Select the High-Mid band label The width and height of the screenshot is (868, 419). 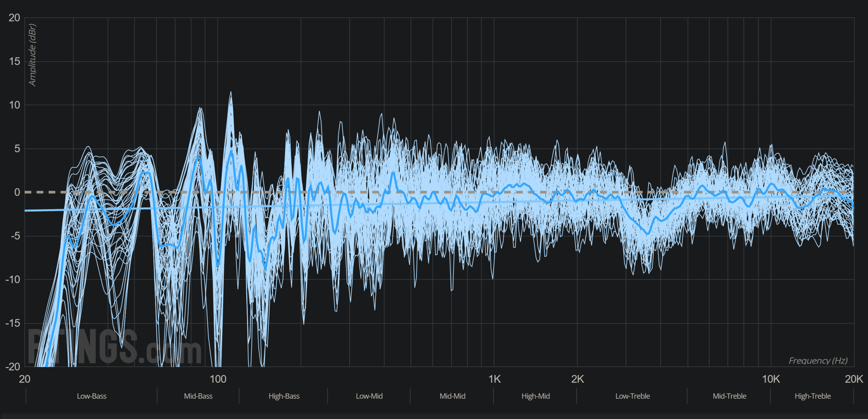(x=535, y=396)
